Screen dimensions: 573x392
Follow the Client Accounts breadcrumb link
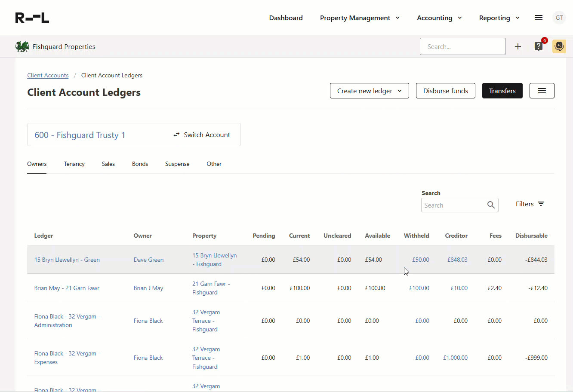pos(48,75)
